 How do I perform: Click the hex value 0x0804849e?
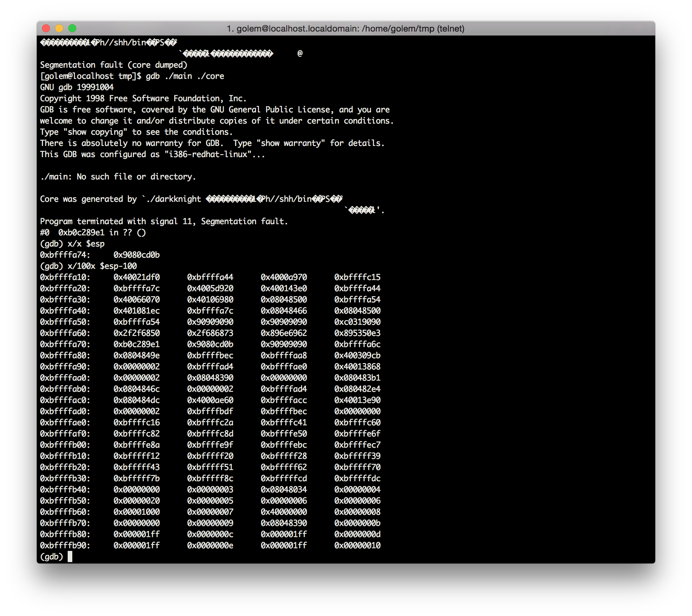136,356
